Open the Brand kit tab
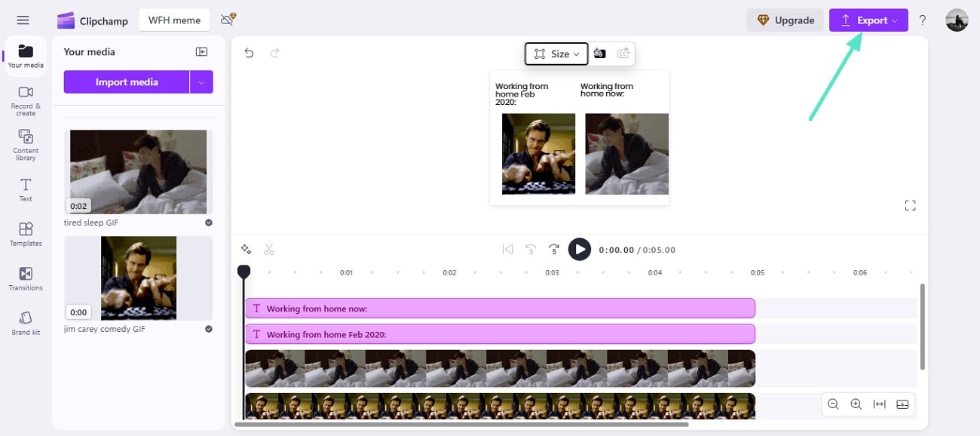This screenshot has height=436, width=980. [26, 323]
